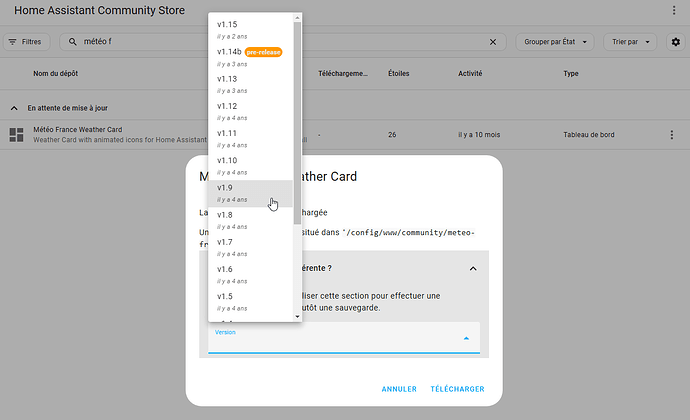The width and height of the screenshot is (690, 420).
Task: Click the search input containing météo f
Action: (282, 42)
